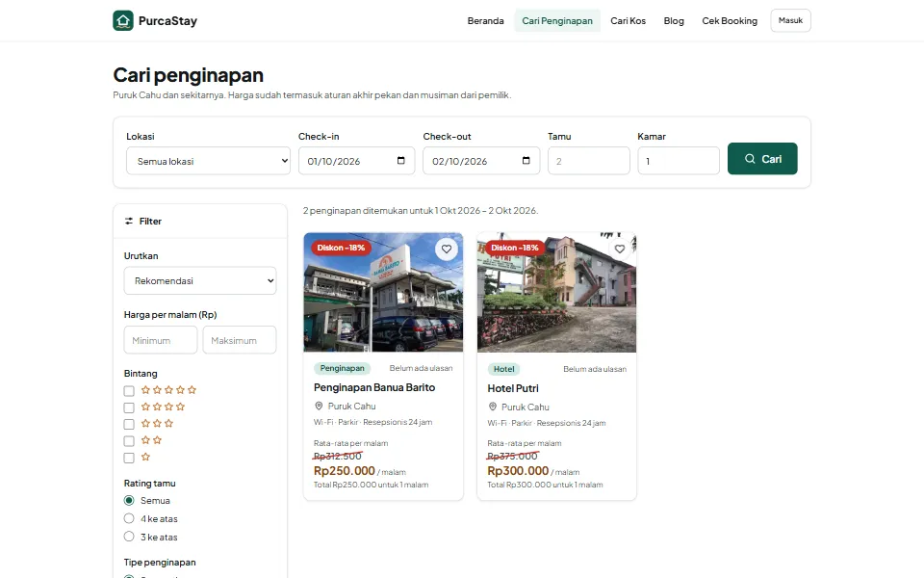Click the Minimum price input
The image size is (924, 578).
coord(161,340)
